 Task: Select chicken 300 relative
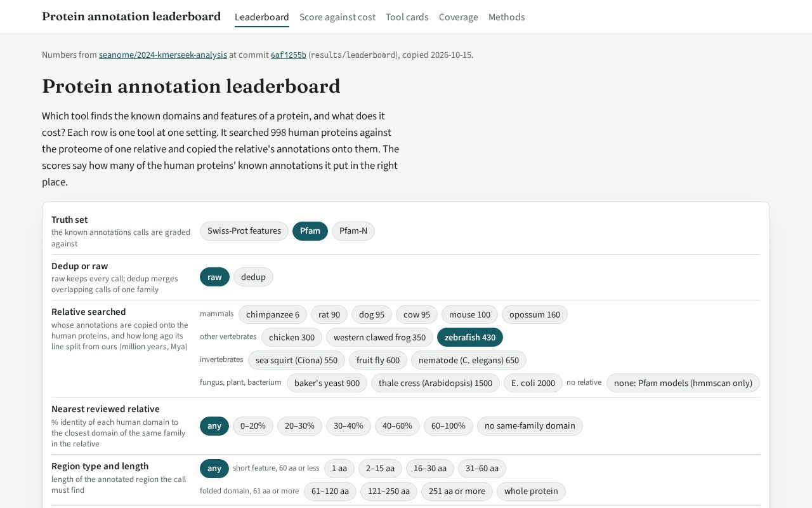pos(292,337)
